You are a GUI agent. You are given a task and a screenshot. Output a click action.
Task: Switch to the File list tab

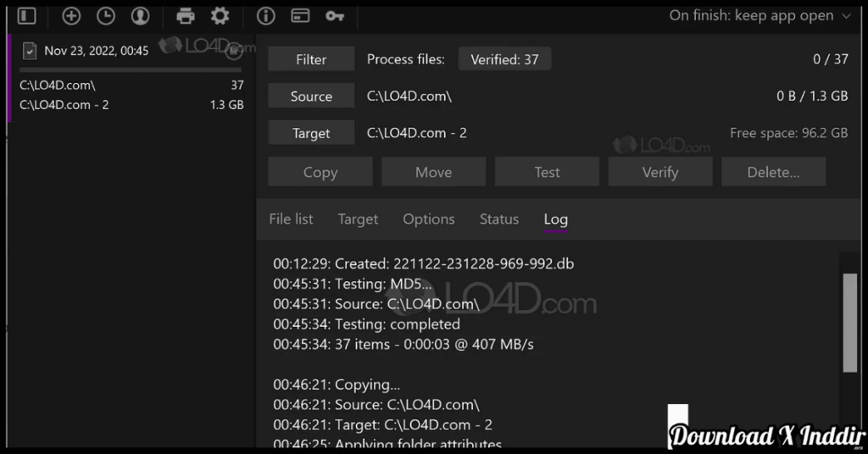click(291, 219)
